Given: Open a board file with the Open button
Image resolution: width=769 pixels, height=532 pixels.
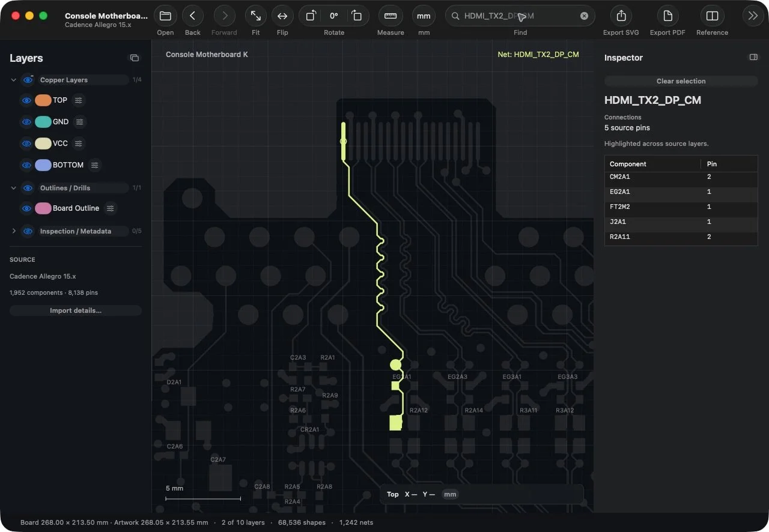Looking at the screenshot, I should [x=165, y=16].
